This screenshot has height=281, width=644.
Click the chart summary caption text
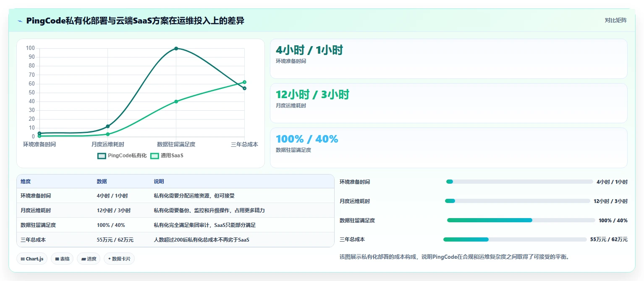point(454,257)
